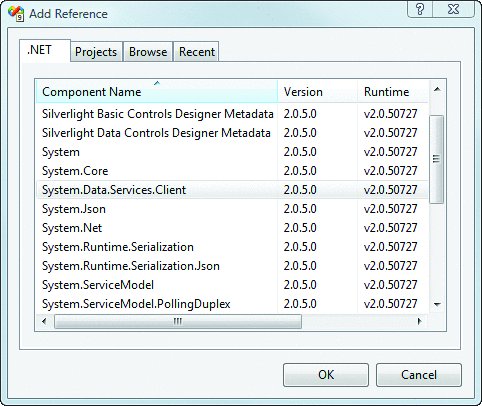The height and width of the screenshot is (406, 482).
Task: Click the horizontal scrollbar thumb
Action: coord(178,321)
